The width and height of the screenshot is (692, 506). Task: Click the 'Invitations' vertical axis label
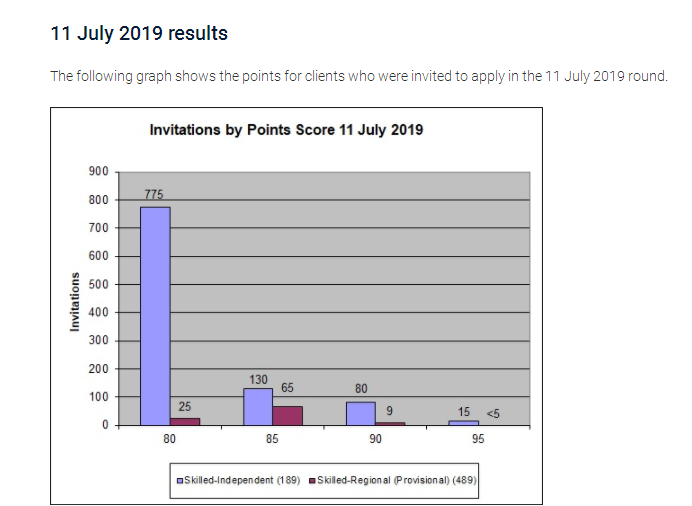click(x=75, y=302)
